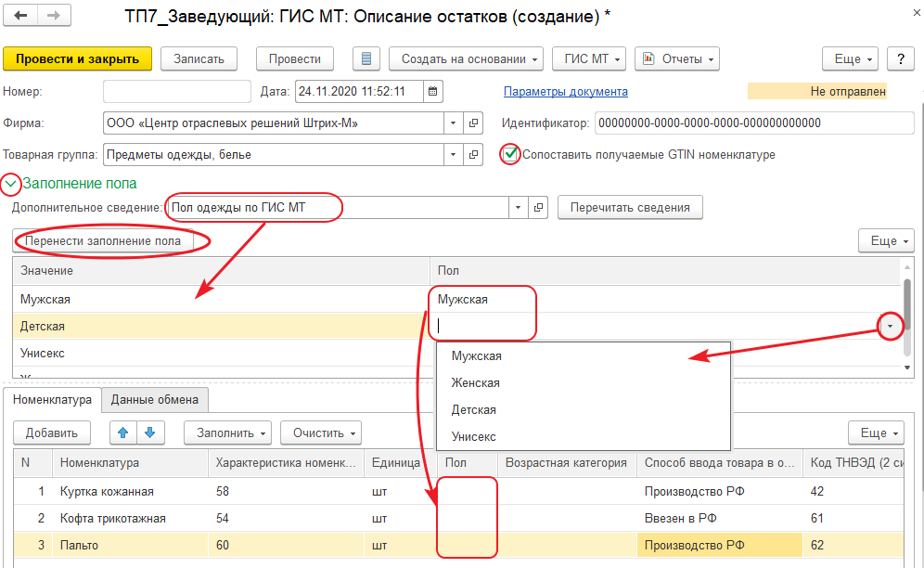This screenshot has width=924, height=568.
Task: Open the Создать на основании dropdown
Action: pos(470,59)
